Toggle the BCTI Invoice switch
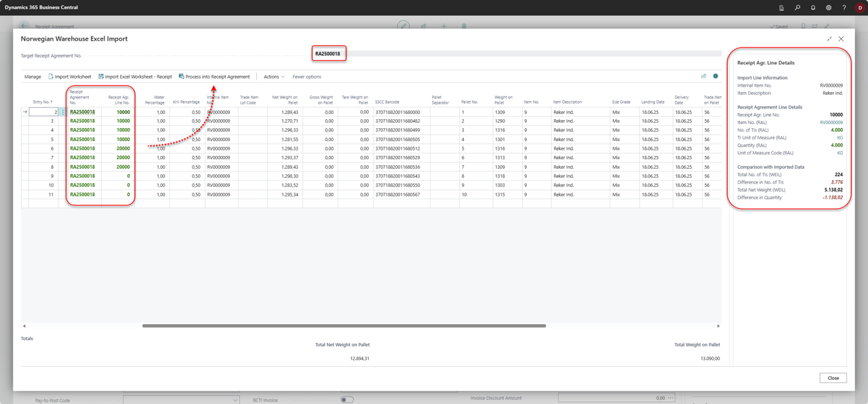 347,400
